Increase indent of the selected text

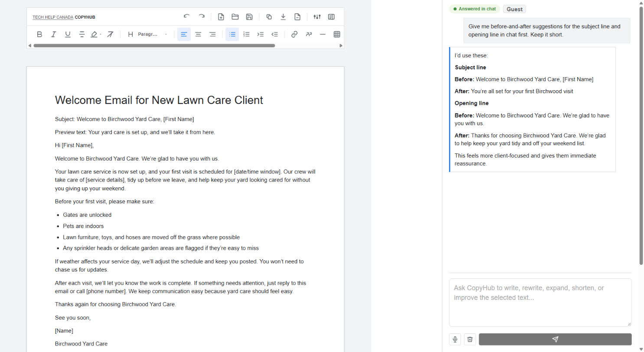[260, 34]
